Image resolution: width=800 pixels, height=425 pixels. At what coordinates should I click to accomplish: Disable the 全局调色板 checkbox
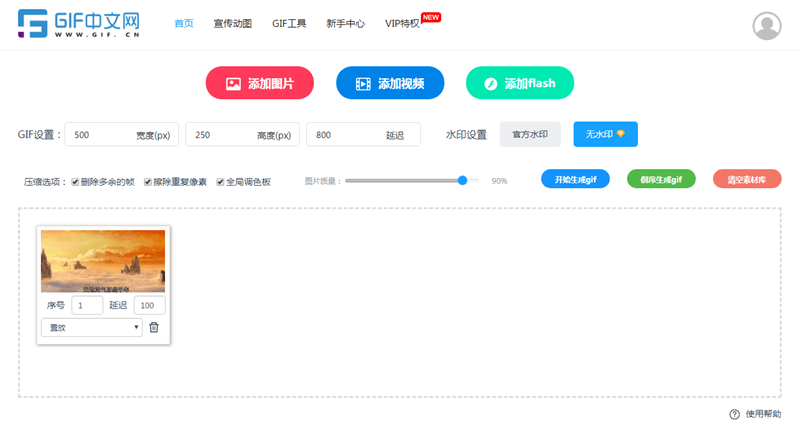[x=220, y=182]
